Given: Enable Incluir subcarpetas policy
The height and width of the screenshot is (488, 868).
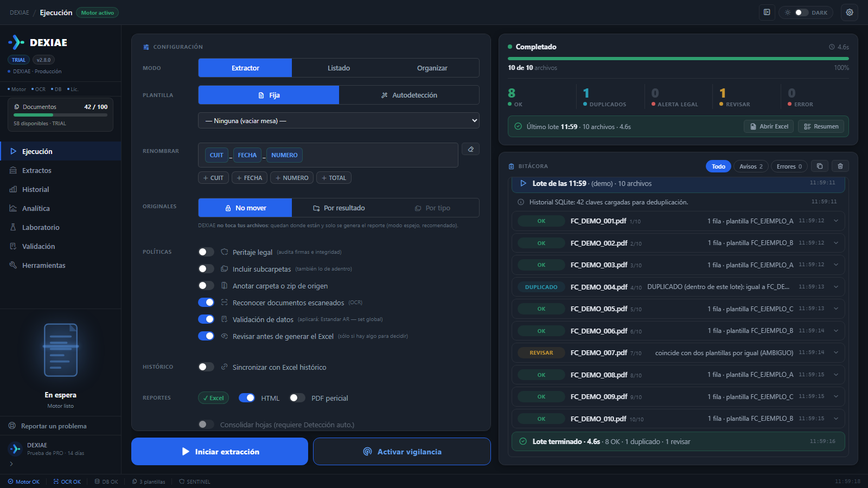Looking at the screenshot, I should 206,269.
